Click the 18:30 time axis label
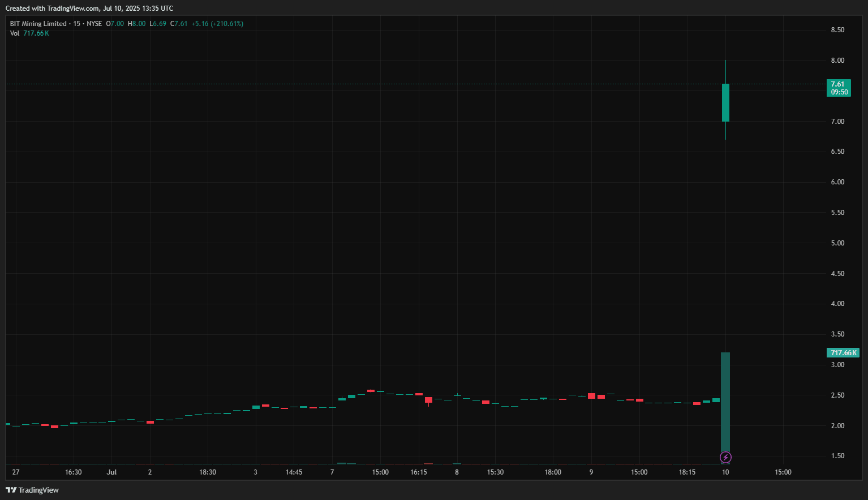The height and width of the screenshot is (500, 868). [x=208, y=472]
